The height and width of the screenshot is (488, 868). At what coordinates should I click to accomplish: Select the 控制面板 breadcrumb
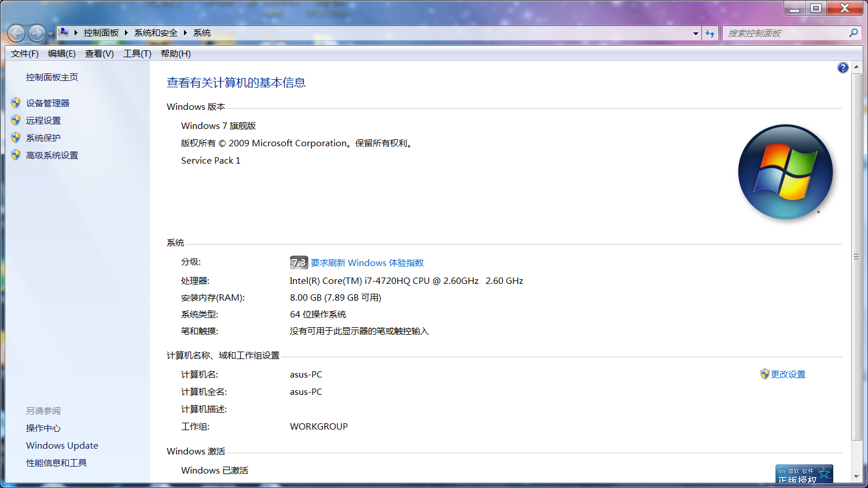[101, 33]
